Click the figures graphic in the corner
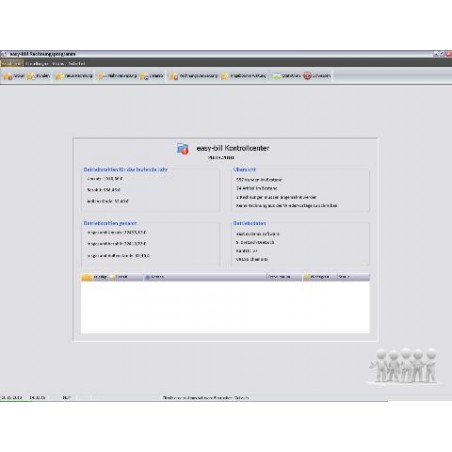452x452 pixels. [x=403, y=366]
